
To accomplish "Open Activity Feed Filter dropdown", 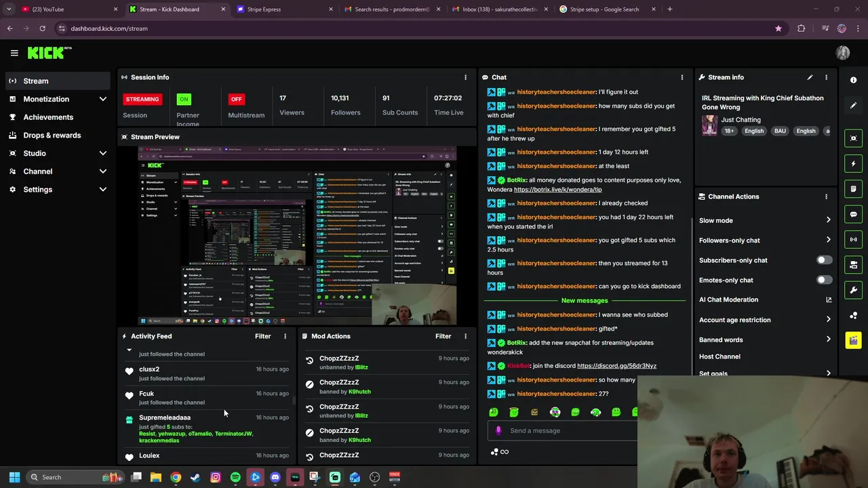I will [x=262, y=336].
